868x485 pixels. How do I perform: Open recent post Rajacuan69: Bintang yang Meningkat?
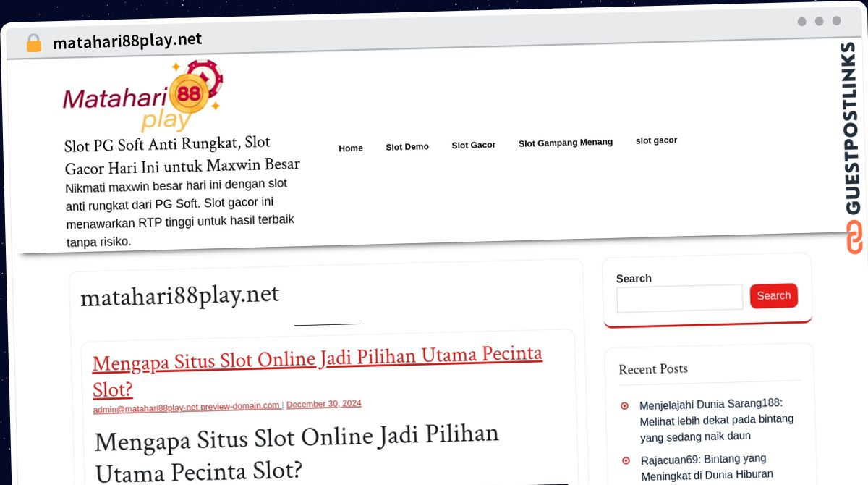(707, 467)
